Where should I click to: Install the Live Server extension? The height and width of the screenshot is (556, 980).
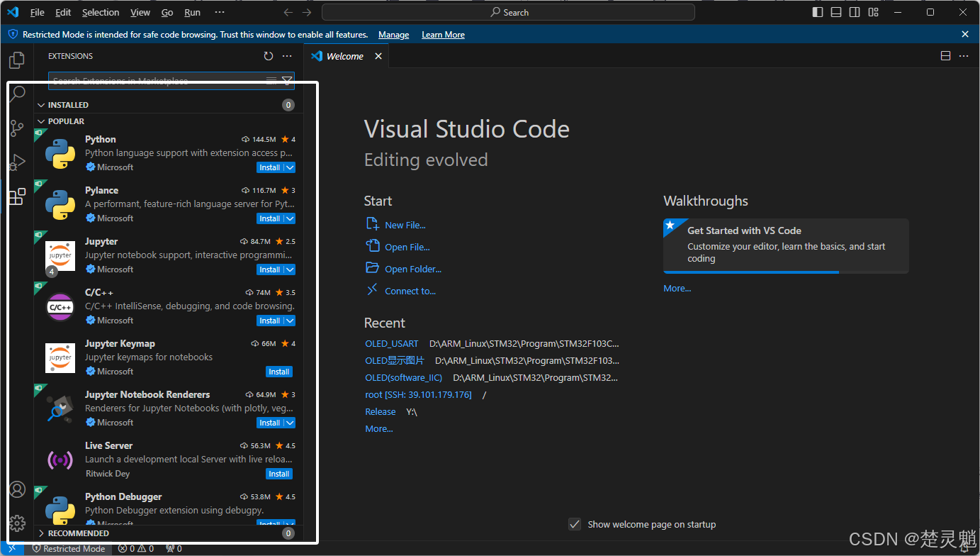(x=279, y=474)
